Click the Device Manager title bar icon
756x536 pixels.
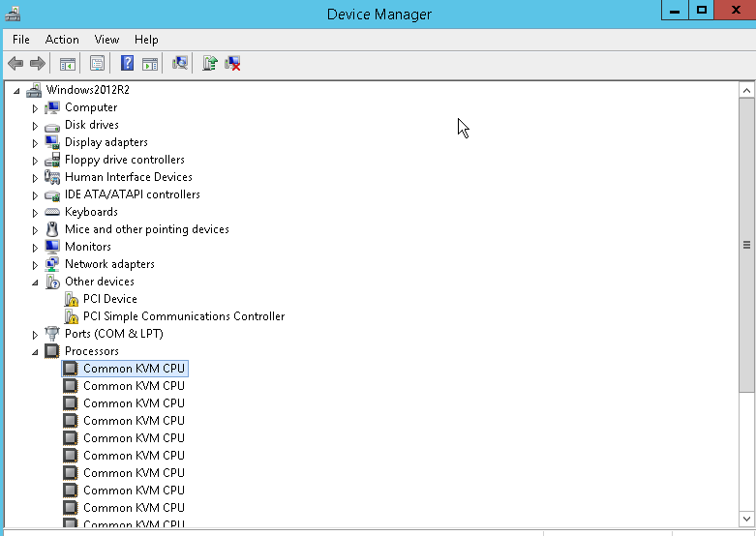[x=13, y=14]
